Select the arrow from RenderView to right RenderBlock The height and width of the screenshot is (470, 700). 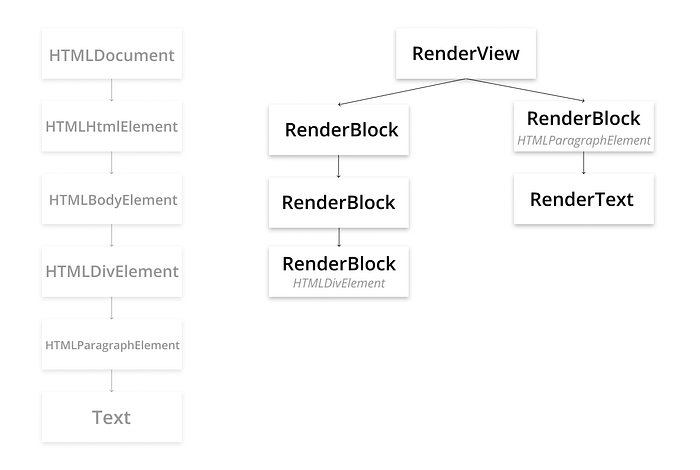pos(525,90)
